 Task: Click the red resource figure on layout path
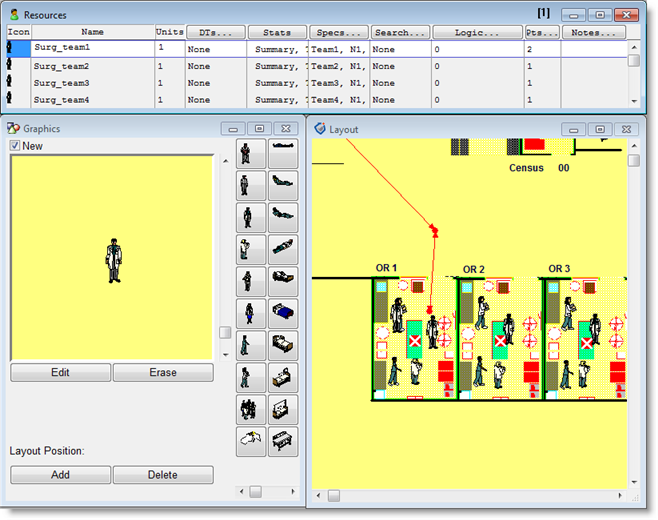pyautogui.click(x=434, y=230)
